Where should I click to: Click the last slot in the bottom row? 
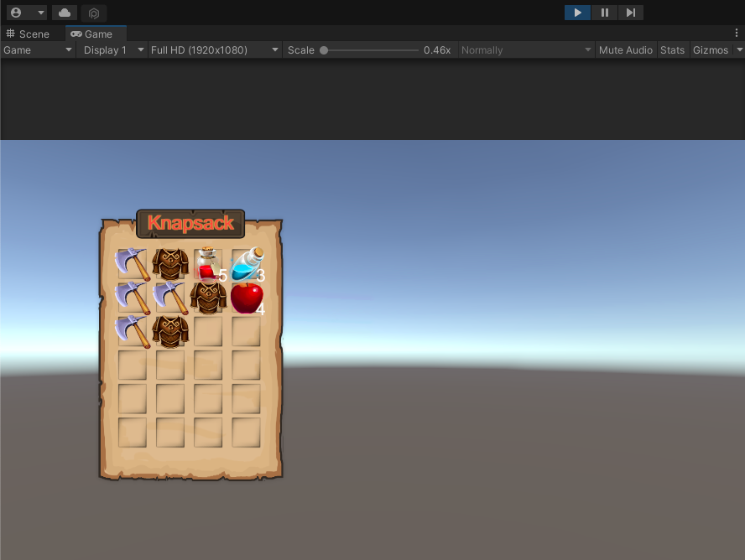pos(246,433)
